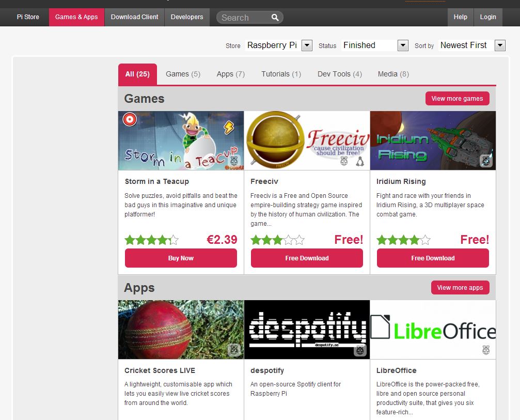Click the Apps section heading
Screen dimensions: 520x420
139,288
